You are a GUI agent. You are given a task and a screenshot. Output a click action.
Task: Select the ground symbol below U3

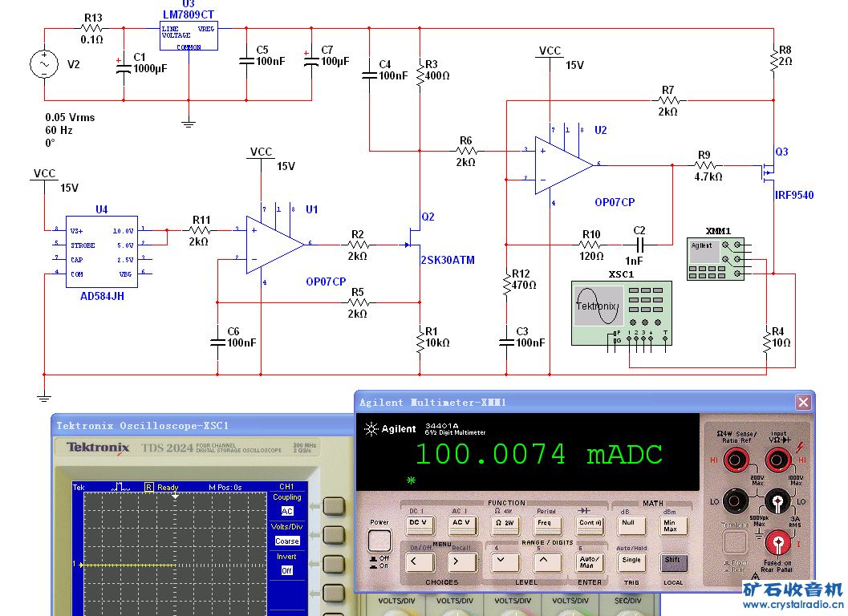[x=189, y=124]
